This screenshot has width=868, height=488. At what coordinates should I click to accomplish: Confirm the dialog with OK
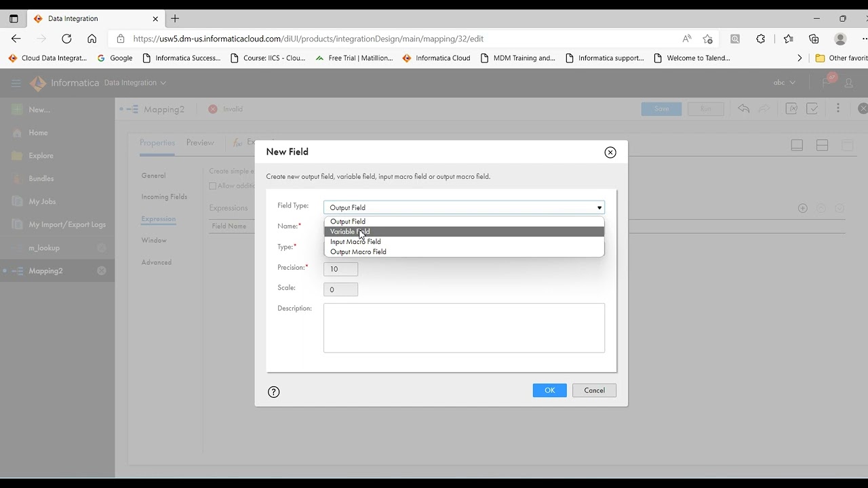tap(549, 390)
